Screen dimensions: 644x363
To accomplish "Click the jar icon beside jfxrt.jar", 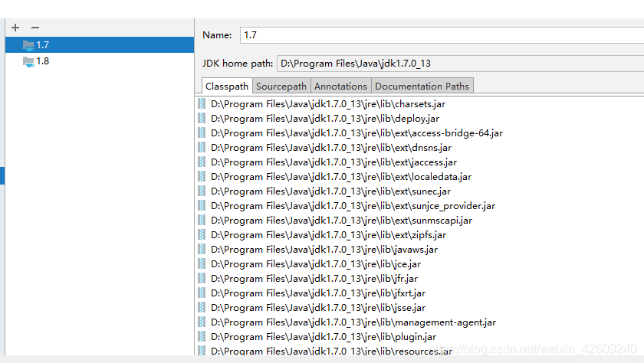I will pos(202,293).
